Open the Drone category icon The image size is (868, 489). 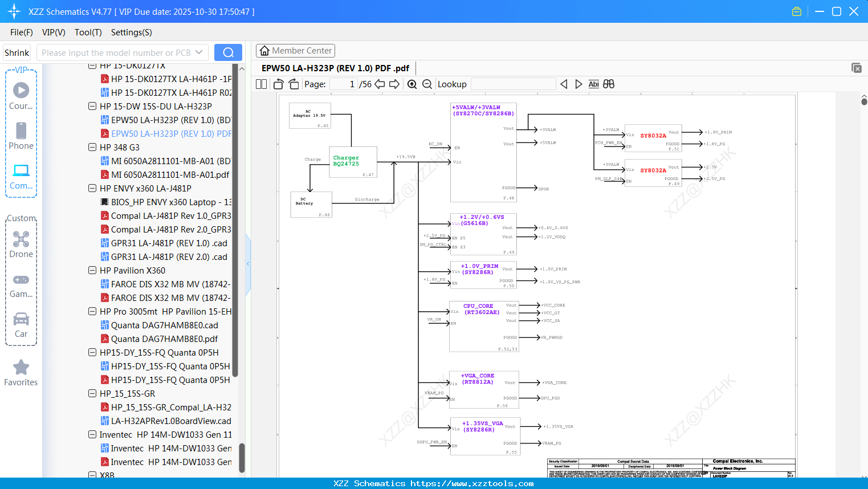21,244
